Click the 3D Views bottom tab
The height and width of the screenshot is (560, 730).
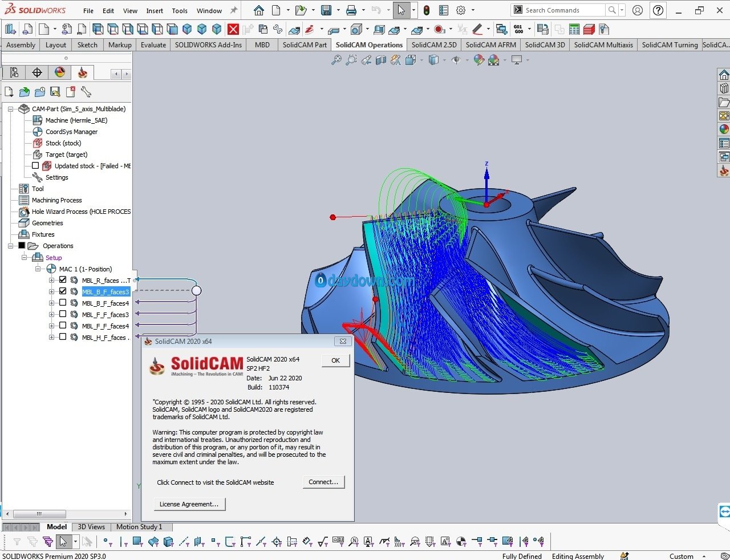91,527
